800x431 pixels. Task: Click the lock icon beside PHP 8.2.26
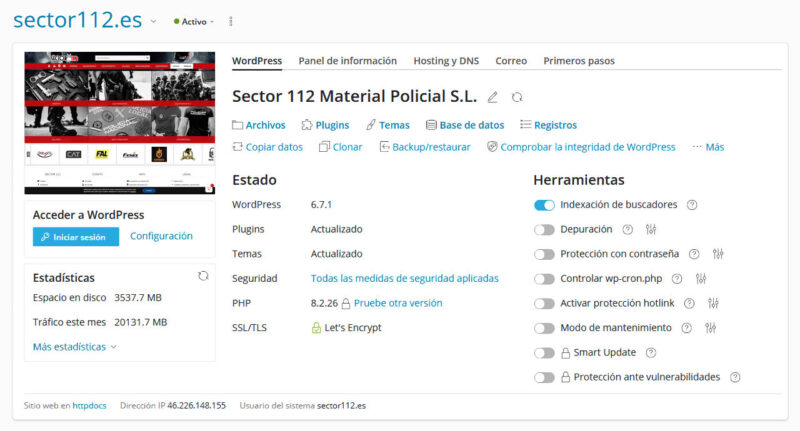tap(345, 303)
